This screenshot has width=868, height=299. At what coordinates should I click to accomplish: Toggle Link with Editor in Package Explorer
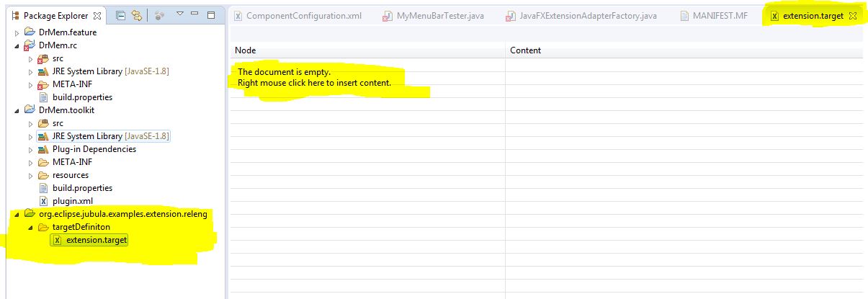tap(137, 15)
